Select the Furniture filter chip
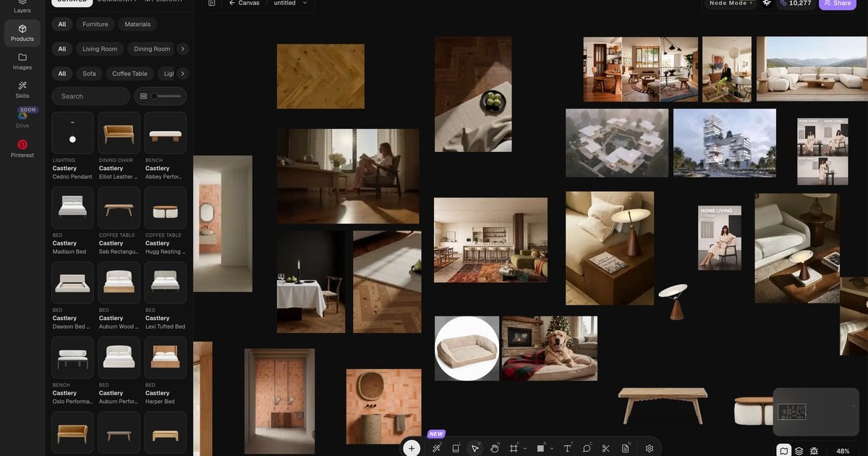This screenshot has height=456, width=868. tap(95, 24)
